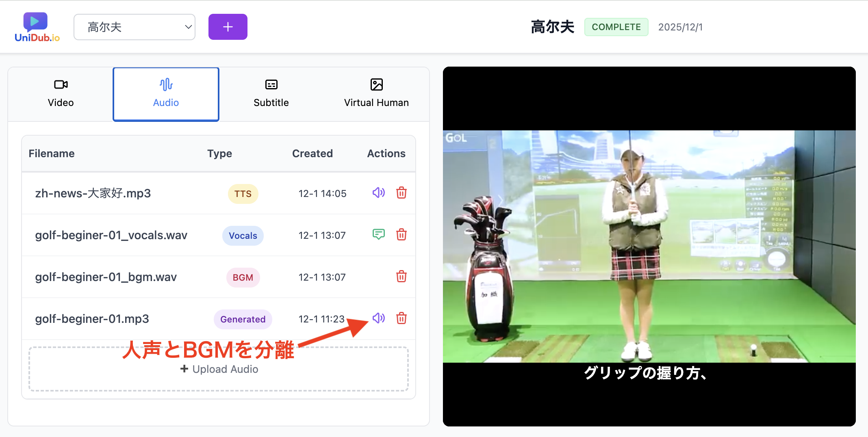Click the COMPLETE status badge
Viewport: 868px width, 437px height.
(616, 27)
